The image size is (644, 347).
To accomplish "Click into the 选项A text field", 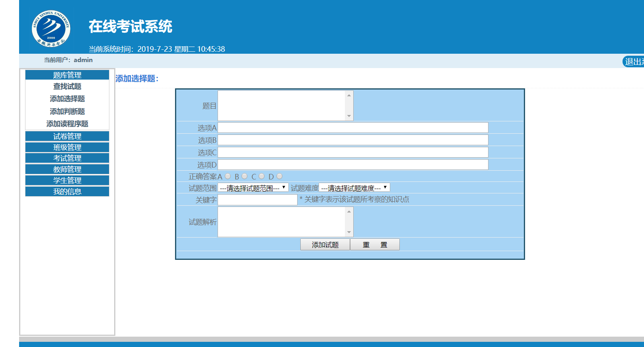I will point(353,127).
